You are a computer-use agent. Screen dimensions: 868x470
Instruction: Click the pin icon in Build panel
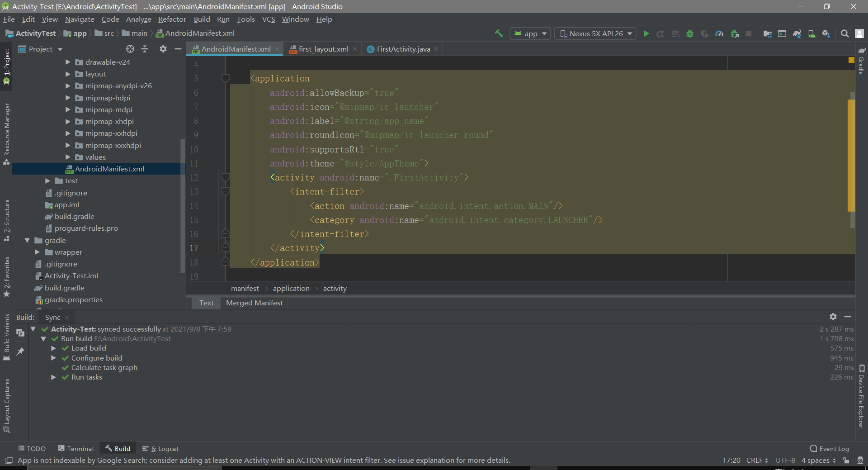pyautogui.click(x=20, y=351)
